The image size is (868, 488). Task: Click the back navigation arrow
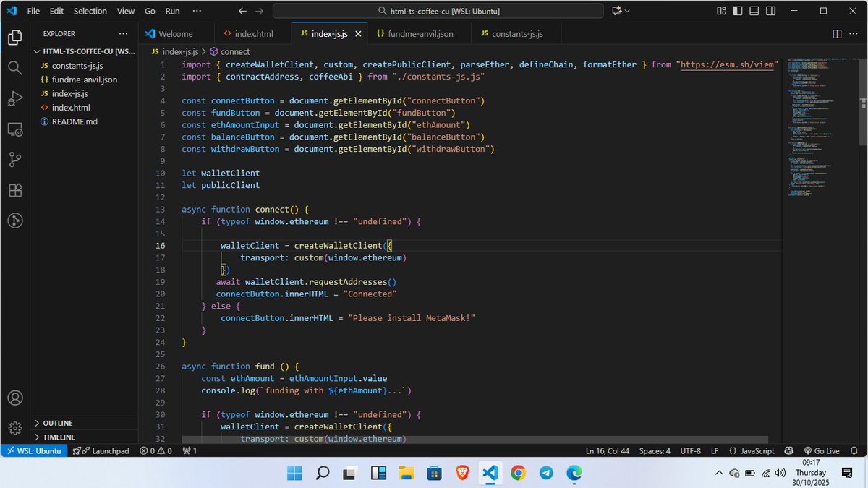point(243,11)
